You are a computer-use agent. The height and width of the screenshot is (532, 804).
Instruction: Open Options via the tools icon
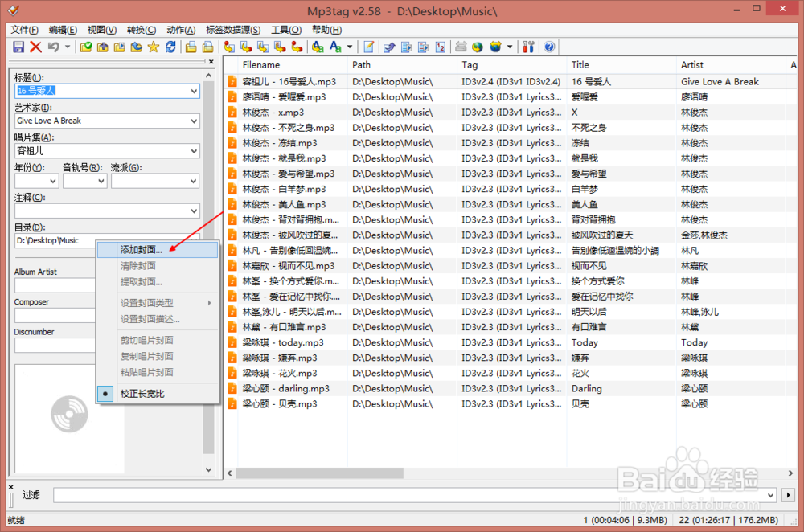529,47
